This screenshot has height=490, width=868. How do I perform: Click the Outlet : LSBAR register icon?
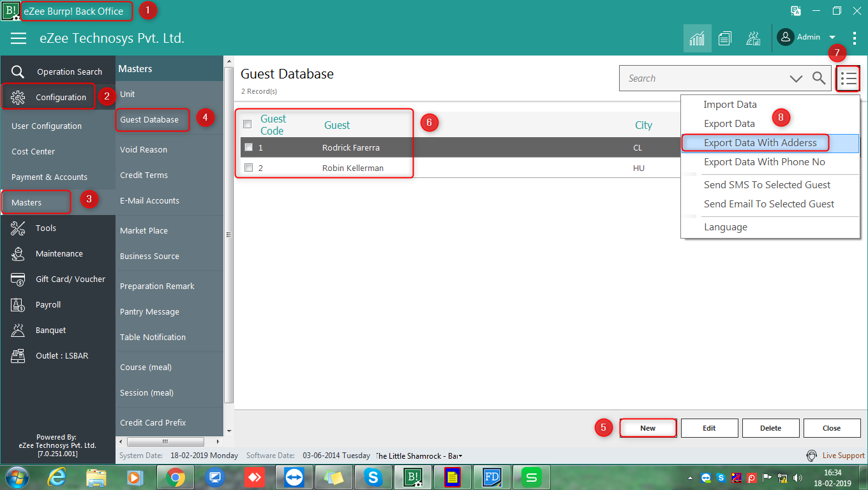coord(18,355)
